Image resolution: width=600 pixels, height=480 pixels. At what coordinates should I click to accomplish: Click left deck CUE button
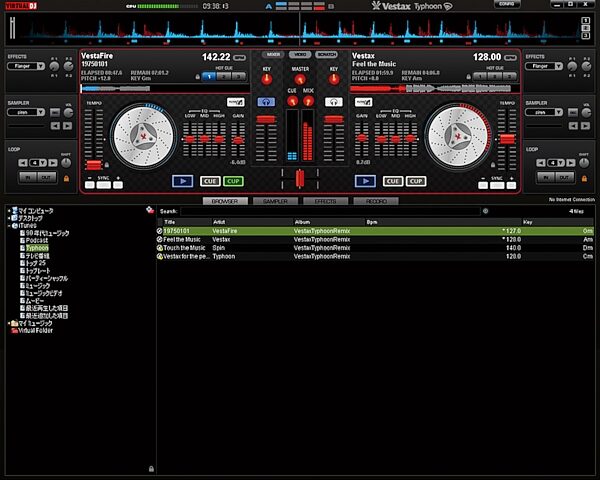(x=210, y=181)
